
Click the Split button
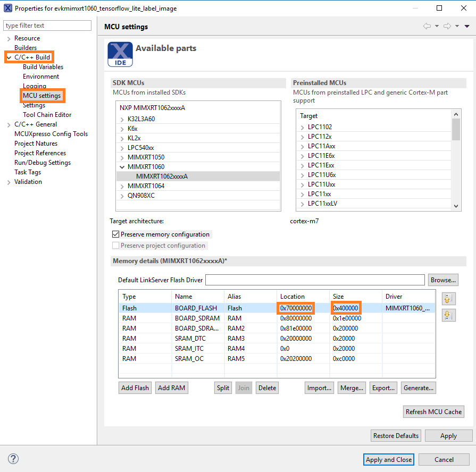tap(223, 387)
